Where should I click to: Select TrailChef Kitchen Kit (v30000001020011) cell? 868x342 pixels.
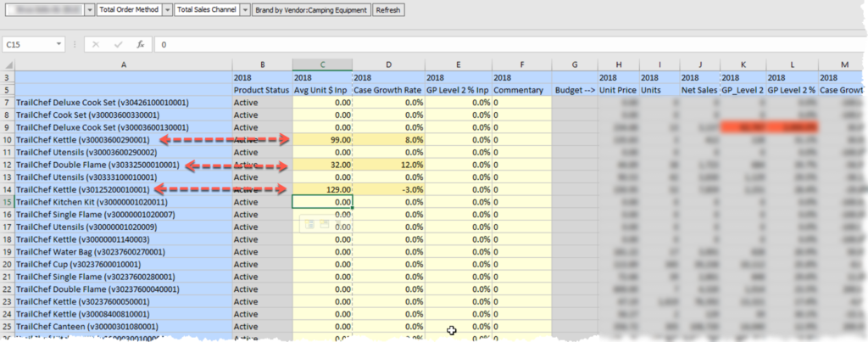(x=124, y=202)
